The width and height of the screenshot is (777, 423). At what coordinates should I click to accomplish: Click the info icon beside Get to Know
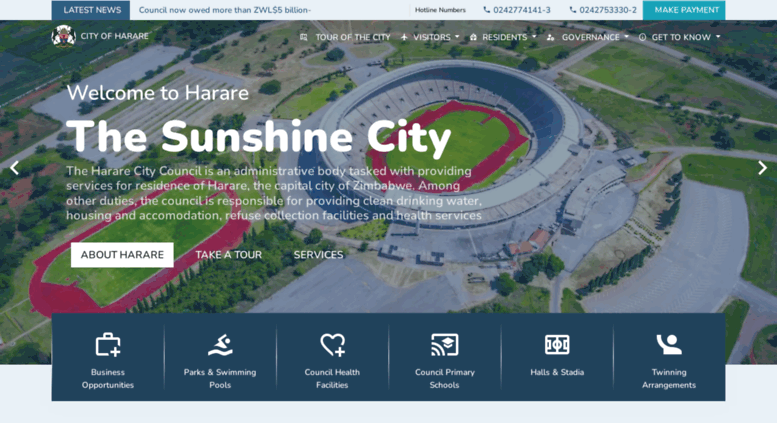point(642,37)
